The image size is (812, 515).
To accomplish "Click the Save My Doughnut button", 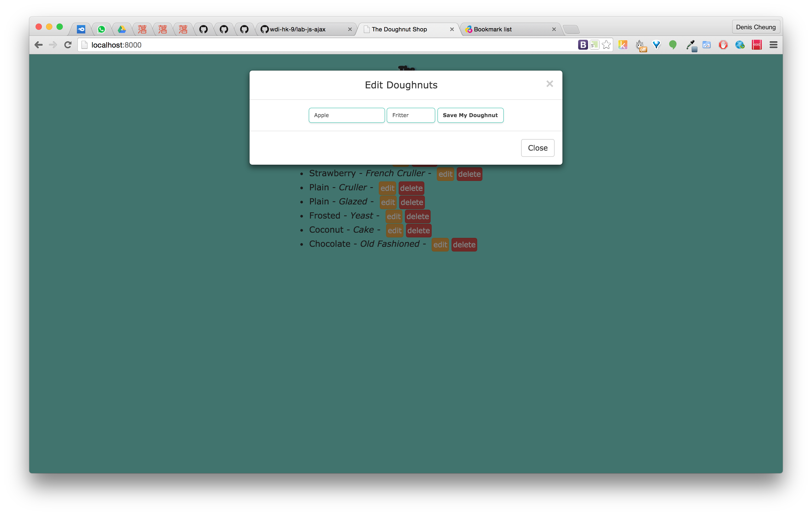I will (470, 115).
